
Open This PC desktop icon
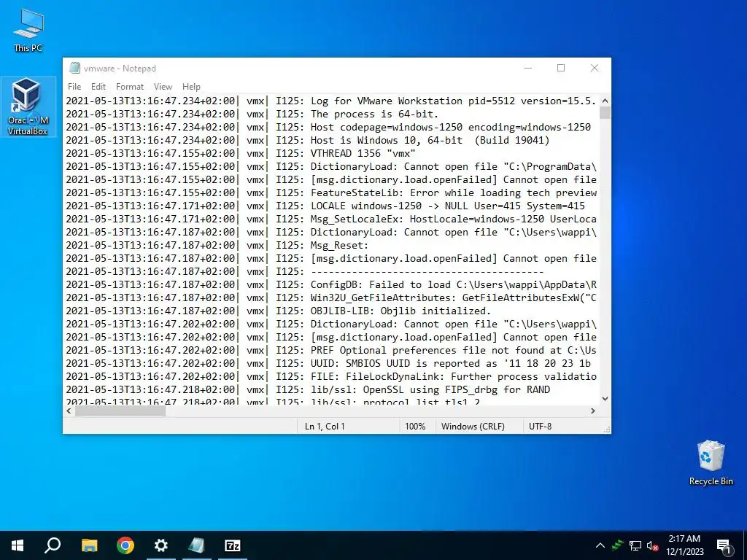[28, 31]
